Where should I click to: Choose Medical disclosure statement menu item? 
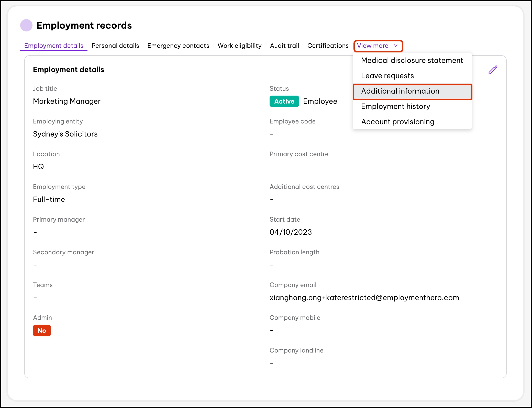412,60
